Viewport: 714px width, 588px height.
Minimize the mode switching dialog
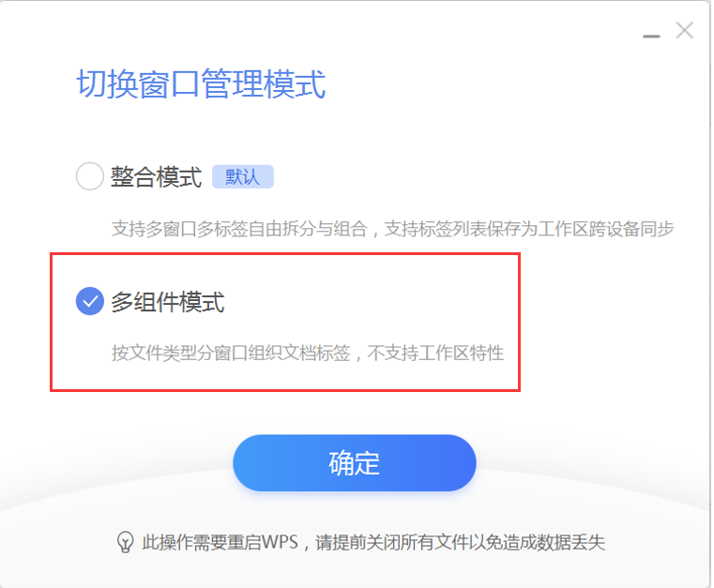[651, 36]
